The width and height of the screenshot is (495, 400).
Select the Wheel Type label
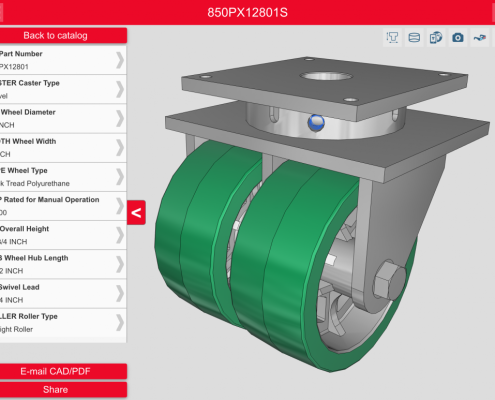[24, 170]
